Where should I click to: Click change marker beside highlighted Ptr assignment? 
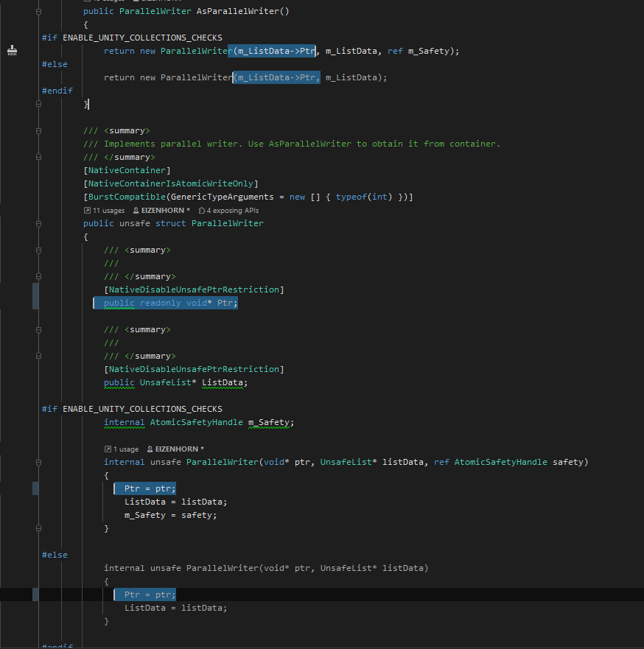(35, 488)
